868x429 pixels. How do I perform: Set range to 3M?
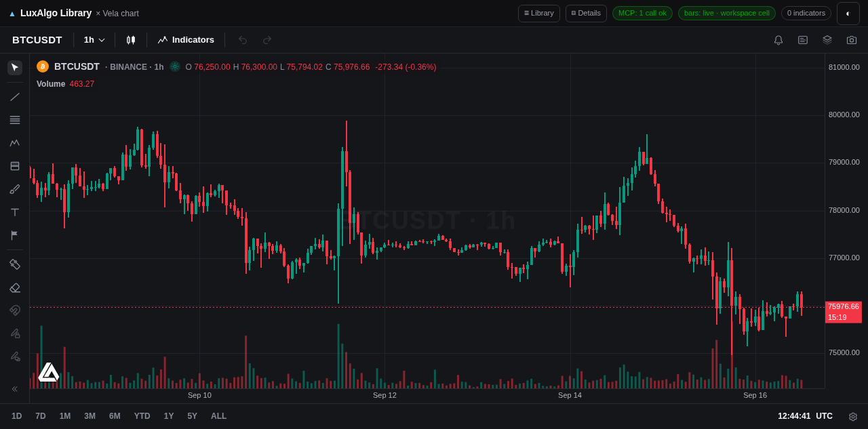[90, 416]
